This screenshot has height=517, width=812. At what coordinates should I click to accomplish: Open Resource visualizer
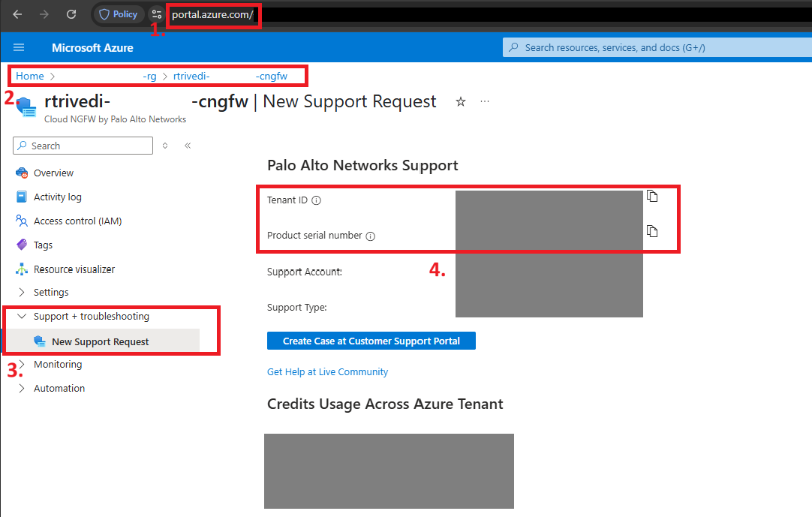74,269
